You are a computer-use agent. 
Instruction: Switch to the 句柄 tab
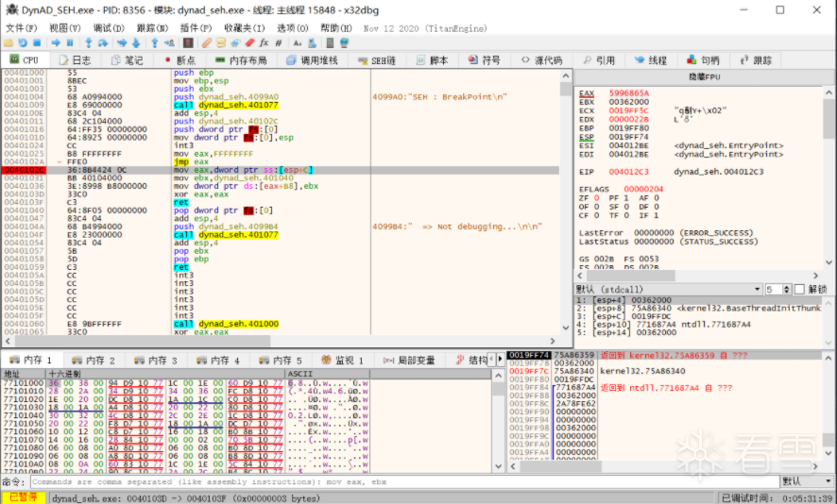[x=704, y=60]
